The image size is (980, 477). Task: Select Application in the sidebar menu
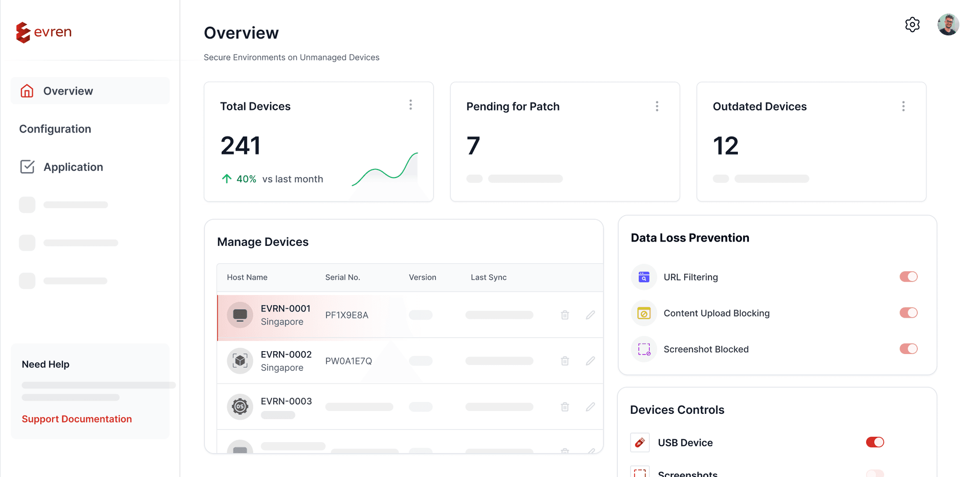click(73, 166)
